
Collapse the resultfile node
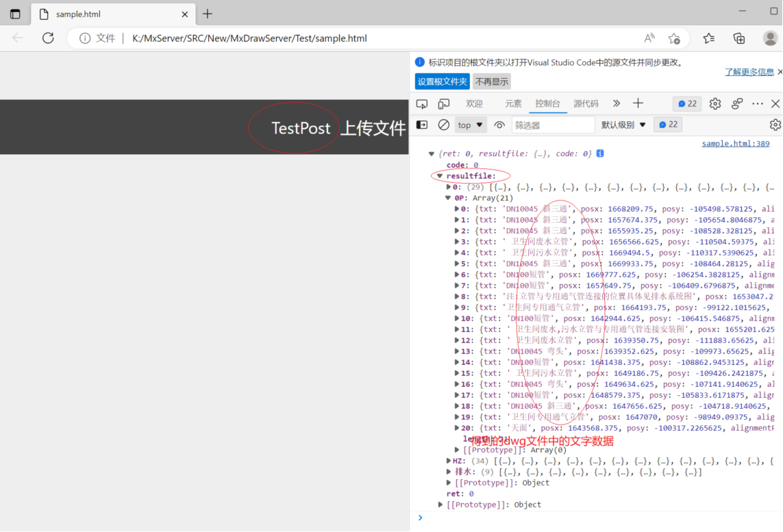pyautogui.click(x=439, y=176)
